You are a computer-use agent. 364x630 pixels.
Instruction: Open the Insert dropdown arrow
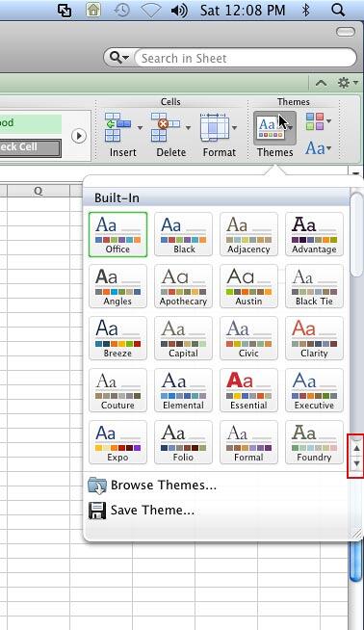[140, 128]
